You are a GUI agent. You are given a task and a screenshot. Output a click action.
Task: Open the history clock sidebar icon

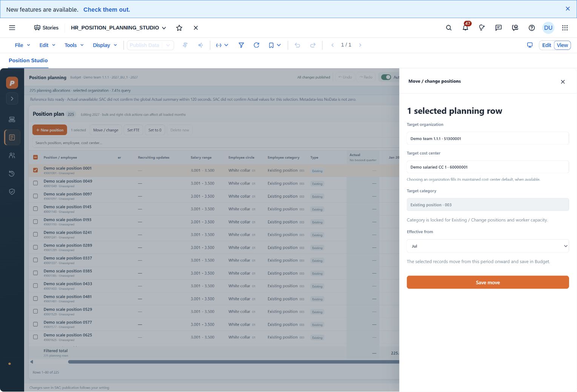point(12,174)
